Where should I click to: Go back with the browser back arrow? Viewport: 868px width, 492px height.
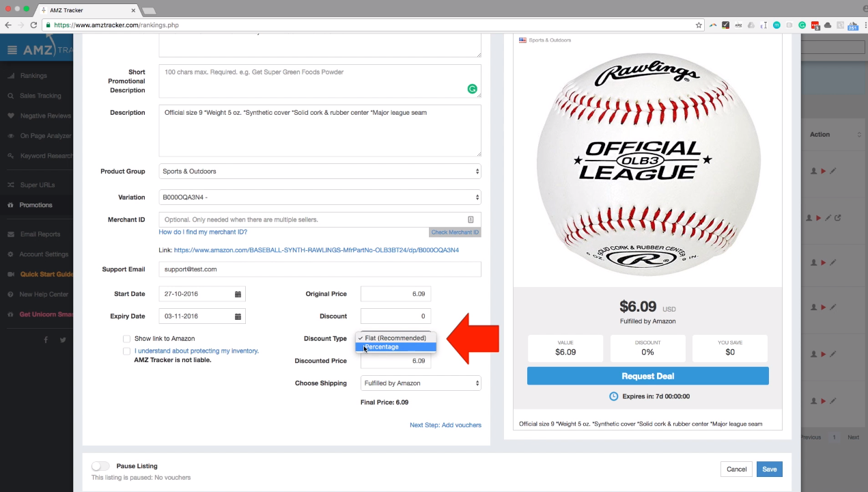(8, 25)
